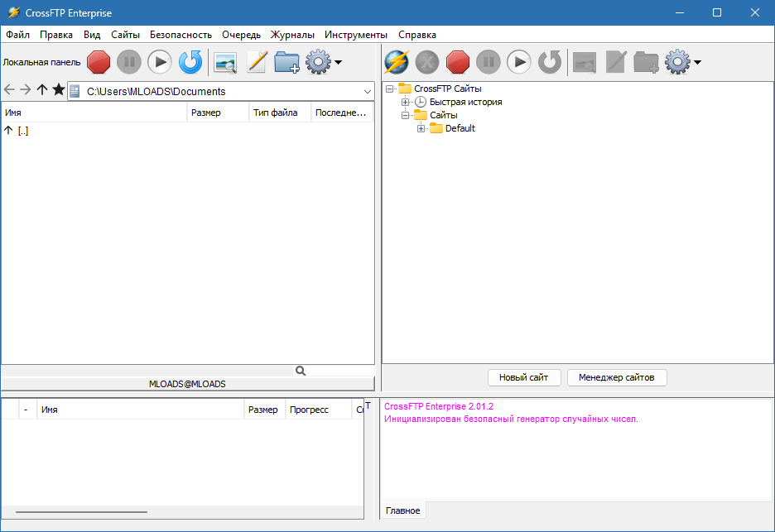This screenshot has height=532, width=775.
Task: Open the Справка menu
Action: coord(417,35)
